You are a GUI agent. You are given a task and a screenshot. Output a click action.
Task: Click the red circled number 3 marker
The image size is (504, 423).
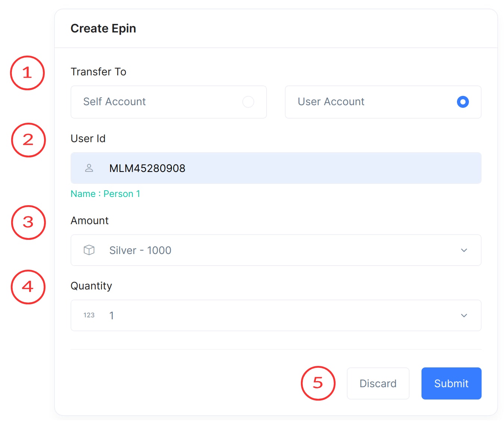click(28, 222)
